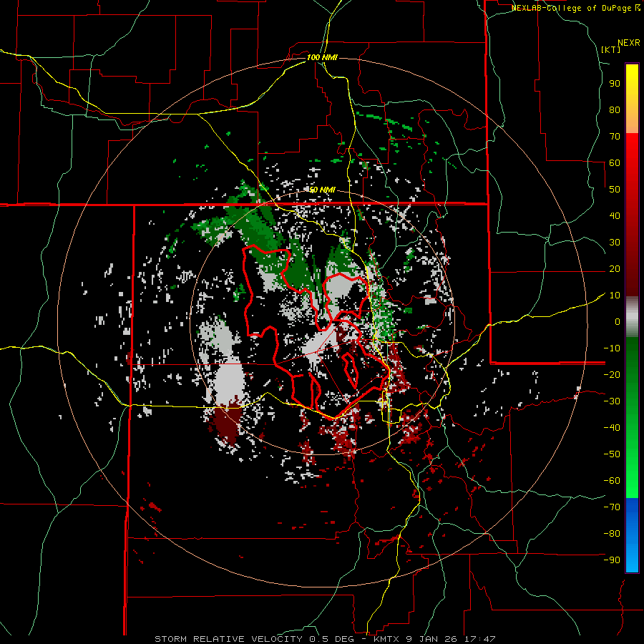The image size is (644, 644).
Task: Select the -10 value on velocity scale
Action: tap(612, 348)
